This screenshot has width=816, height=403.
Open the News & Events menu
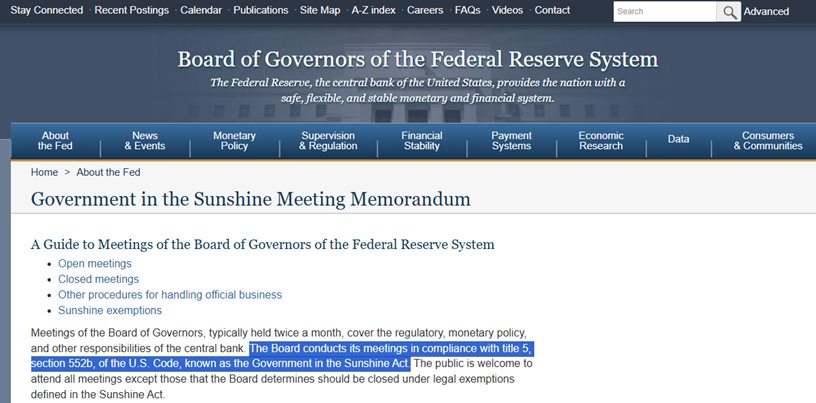coord(145,141)
